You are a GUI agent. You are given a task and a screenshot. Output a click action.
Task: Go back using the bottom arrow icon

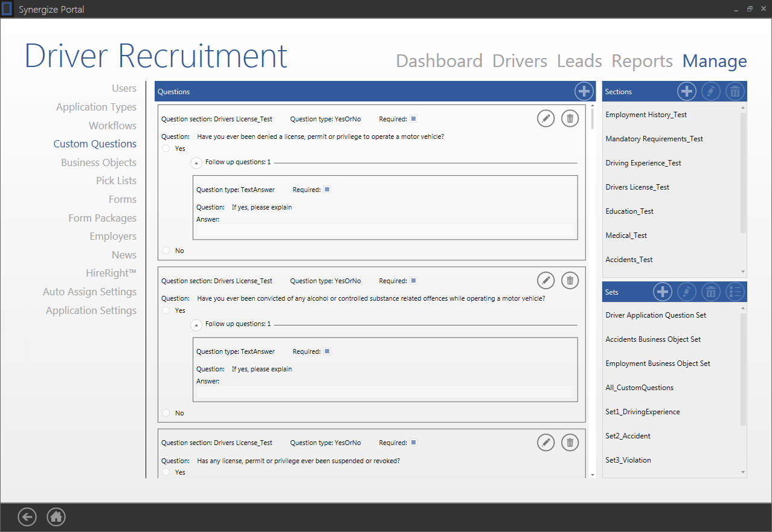coord(27,517)
